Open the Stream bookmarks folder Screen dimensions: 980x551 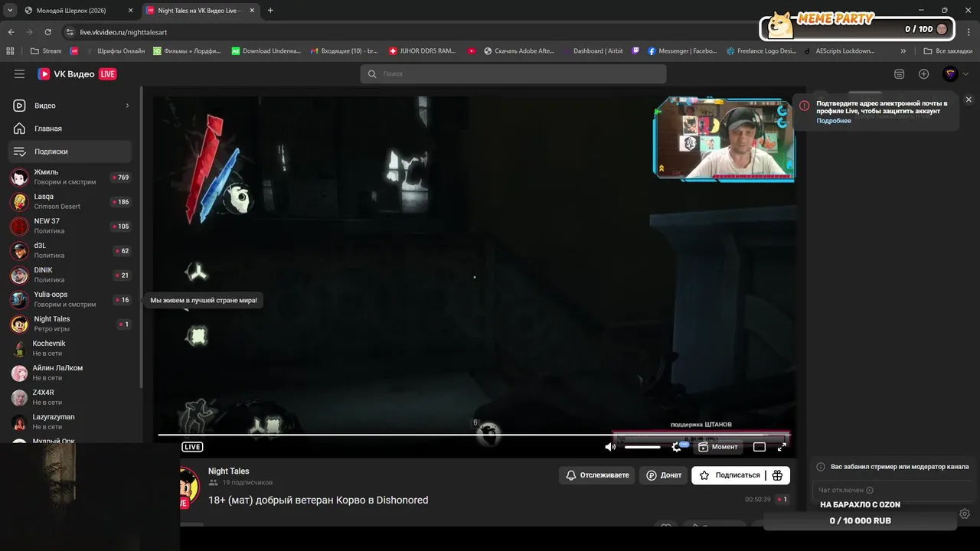(46, 51)
